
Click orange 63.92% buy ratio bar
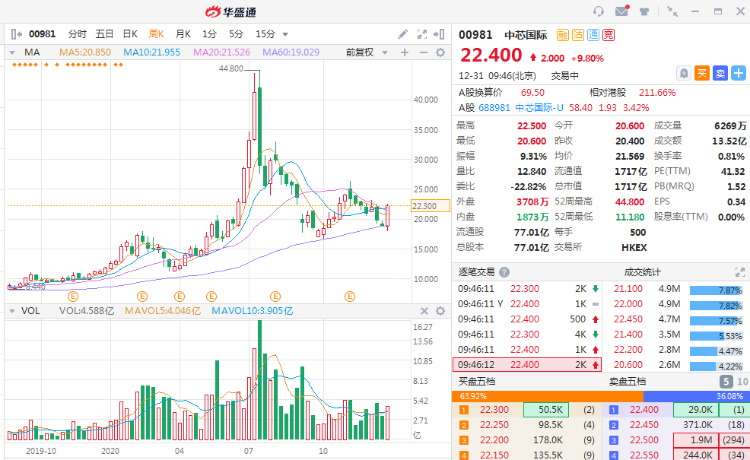(x=548, y=396)
